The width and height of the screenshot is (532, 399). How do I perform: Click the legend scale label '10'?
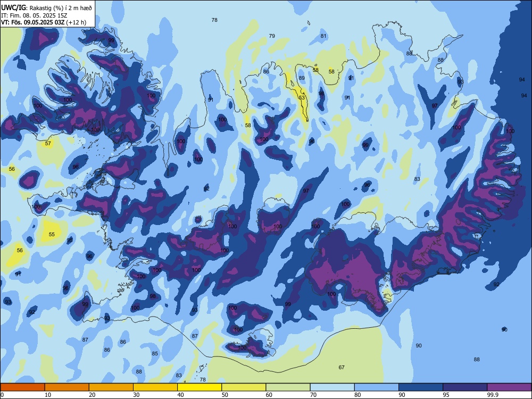48,395
